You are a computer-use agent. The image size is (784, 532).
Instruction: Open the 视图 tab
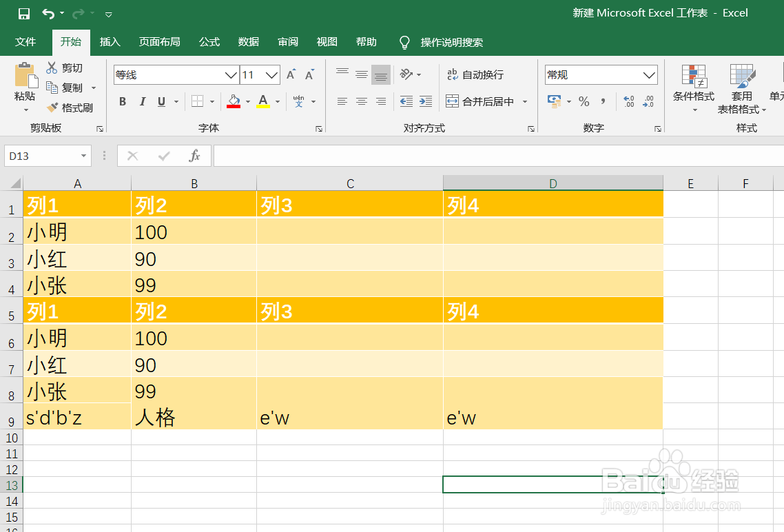pos(327,42)
